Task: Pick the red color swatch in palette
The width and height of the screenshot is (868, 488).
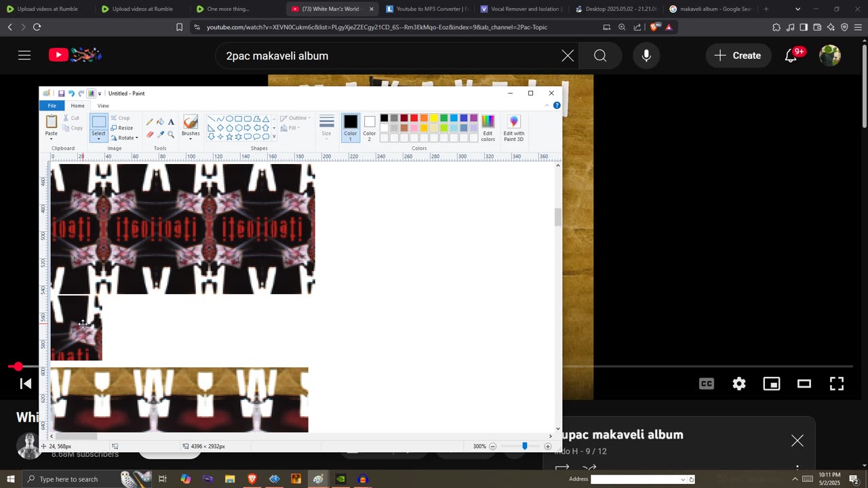Action: pyautogui.click(x=414, y=118)
